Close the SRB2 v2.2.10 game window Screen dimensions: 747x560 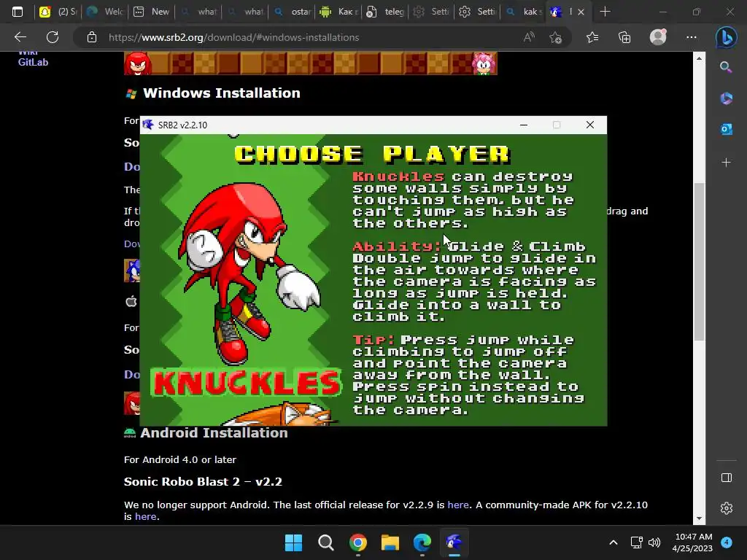(x=589, y=125)
